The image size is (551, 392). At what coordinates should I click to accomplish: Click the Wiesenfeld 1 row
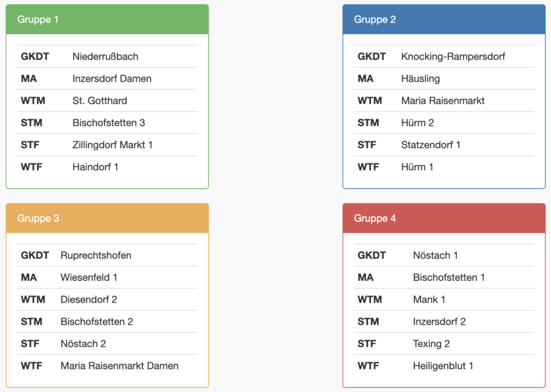click(x=89, y=277)
